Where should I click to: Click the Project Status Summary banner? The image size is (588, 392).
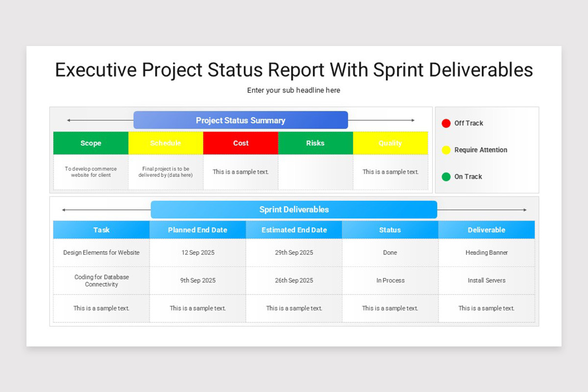point(240,120)
